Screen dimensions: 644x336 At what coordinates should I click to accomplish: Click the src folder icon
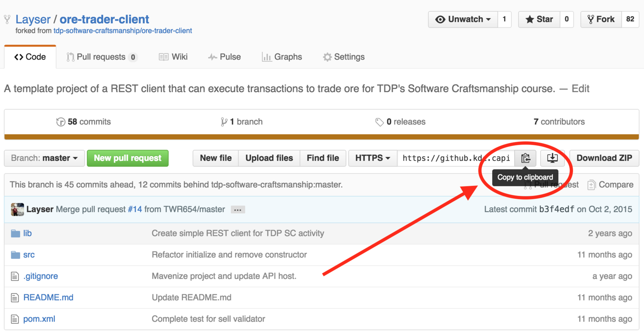pyautogui.click(x=15, y=255)
